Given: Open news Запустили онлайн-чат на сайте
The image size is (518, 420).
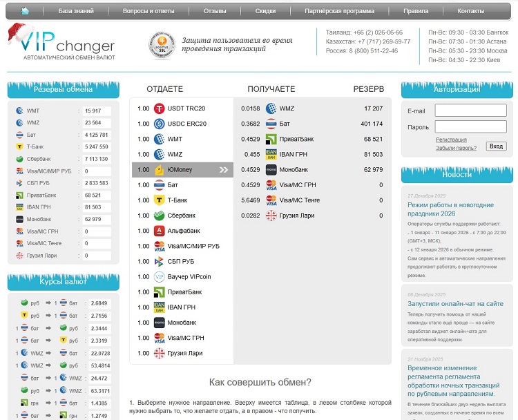Looking at the screenshot, I should [455, 304].
